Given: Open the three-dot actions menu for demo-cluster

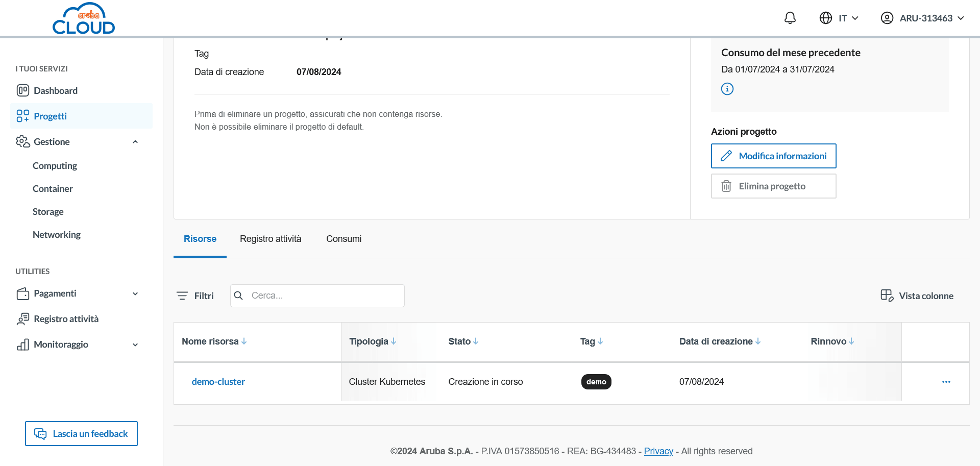Looking at the screenshot, I should pyautogui.click(x=946, y=382).
